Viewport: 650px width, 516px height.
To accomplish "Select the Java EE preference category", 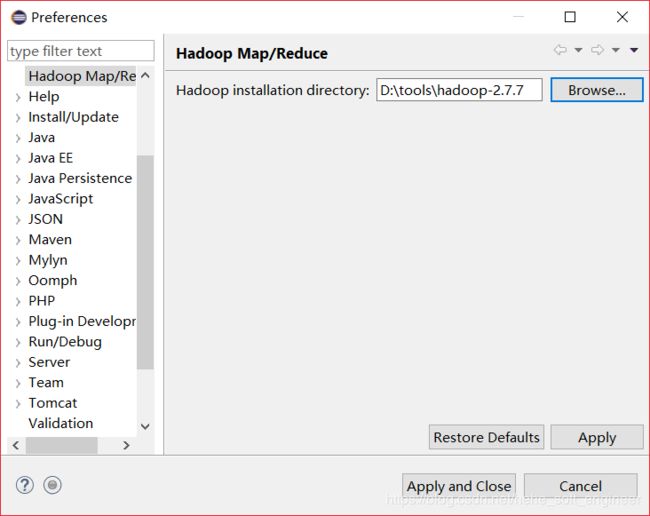I will (51, 158).
